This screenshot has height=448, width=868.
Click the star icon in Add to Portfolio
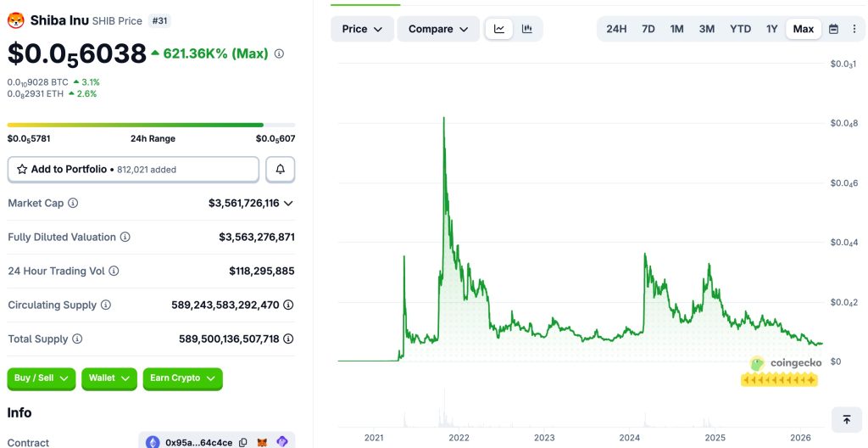click(22, 169)
